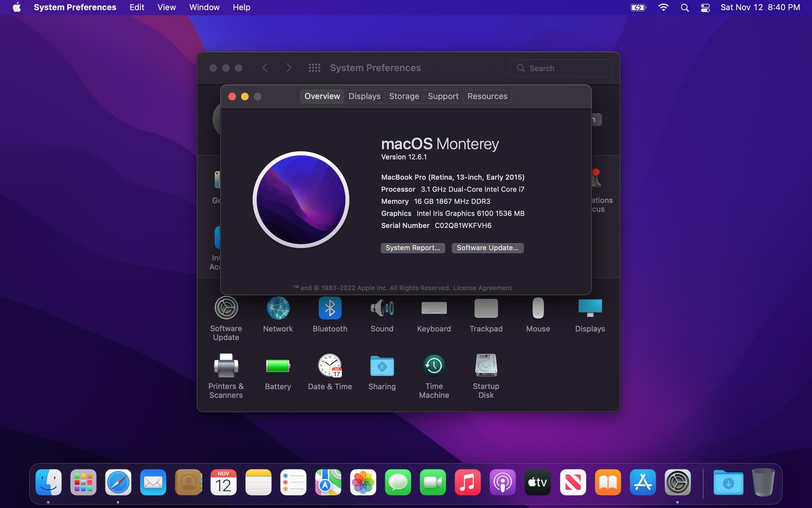Click the Wi-Fi status icon
The image size is (812, 508).
tap(663, 8)
